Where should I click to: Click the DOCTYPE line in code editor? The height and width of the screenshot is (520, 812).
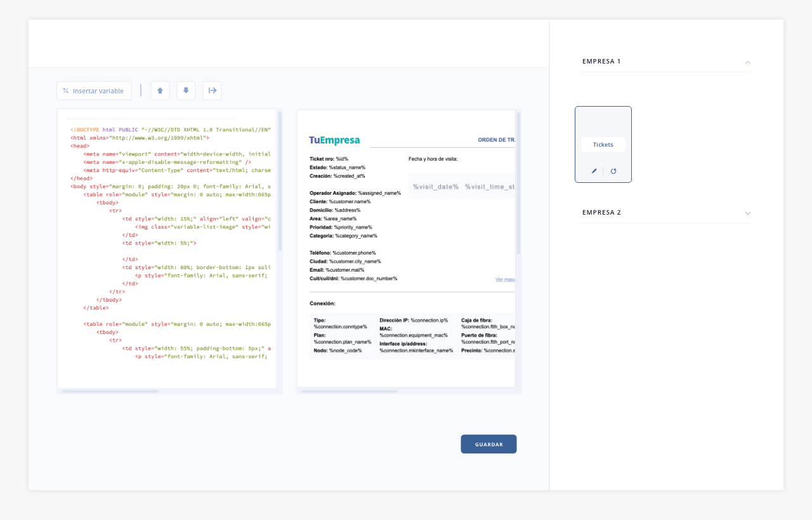click(170, 130)
